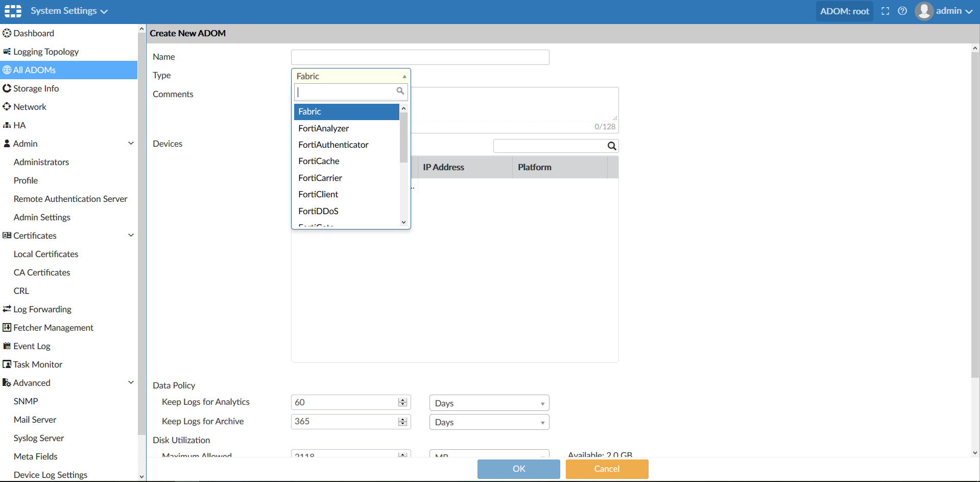Image resolution: width=980 pixels, height=482 pixels.
Task: Click the Type list scrollbar thumb
Action: coord(403,137)
